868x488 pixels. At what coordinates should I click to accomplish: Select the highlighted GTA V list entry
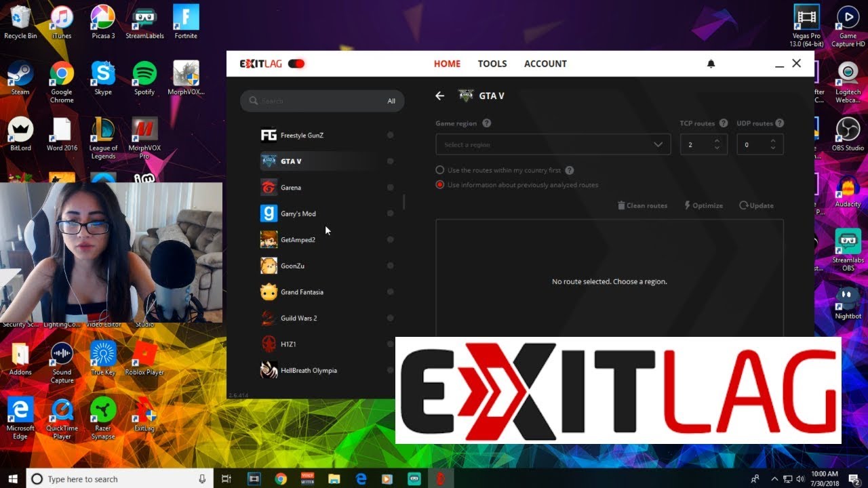(327, 161)
